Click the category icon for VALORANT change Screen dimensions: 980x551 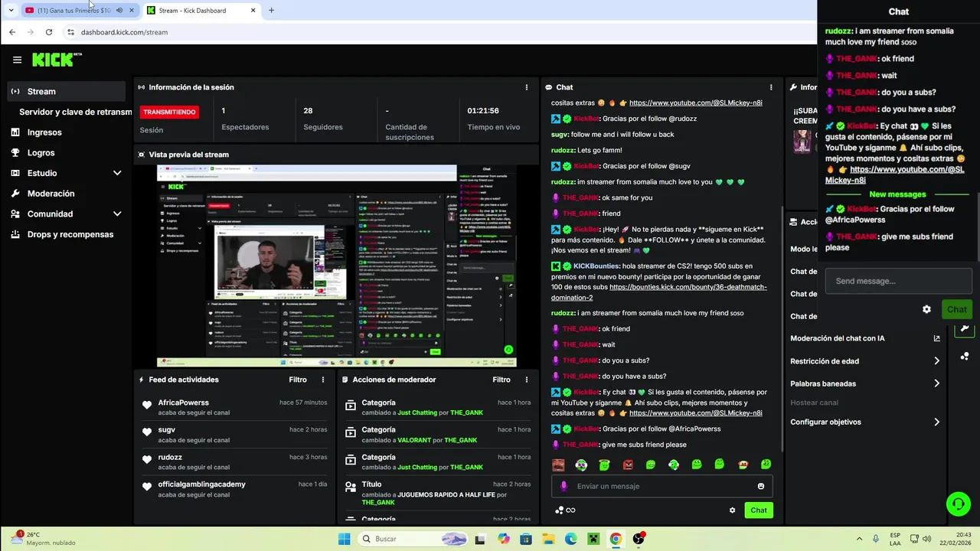(351, 433)
